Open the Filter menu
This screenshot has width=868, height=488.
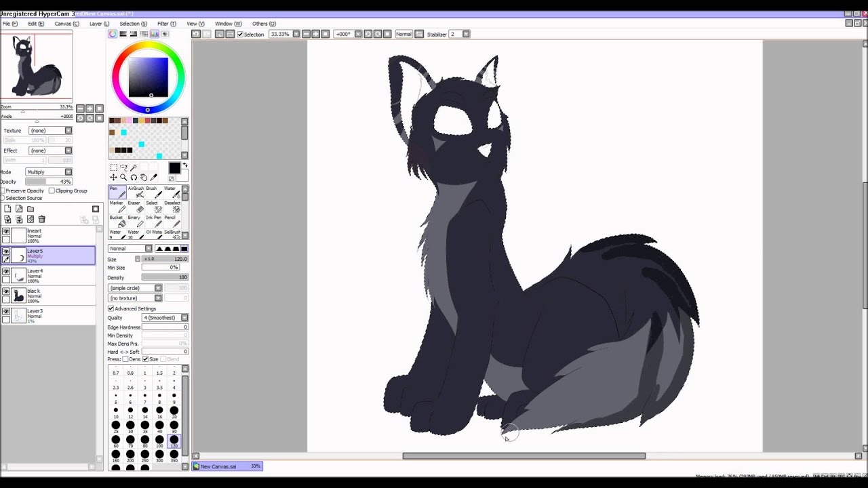coord(167,24)
